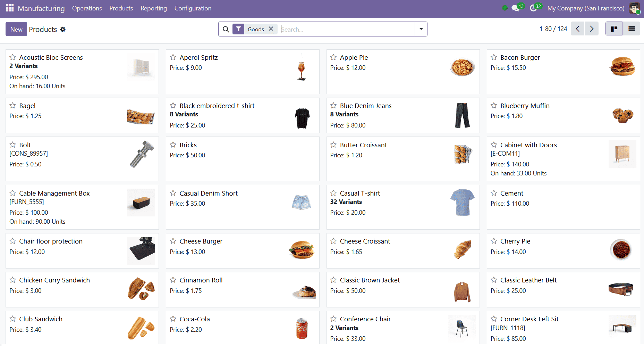Image resolution: width=644 pixels, height=346 pixels.
Task: Open the Cheese Burger product image
Action: [x=302, y=250]
